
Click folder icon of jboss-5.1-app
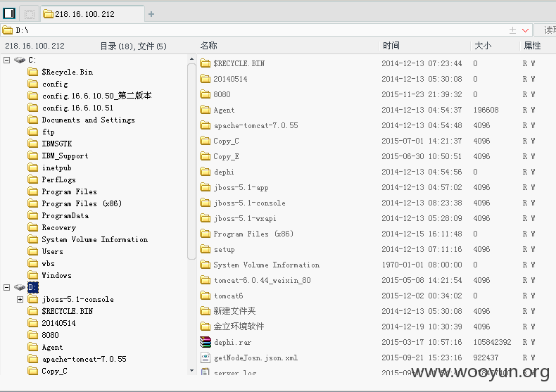coord(206,187)
